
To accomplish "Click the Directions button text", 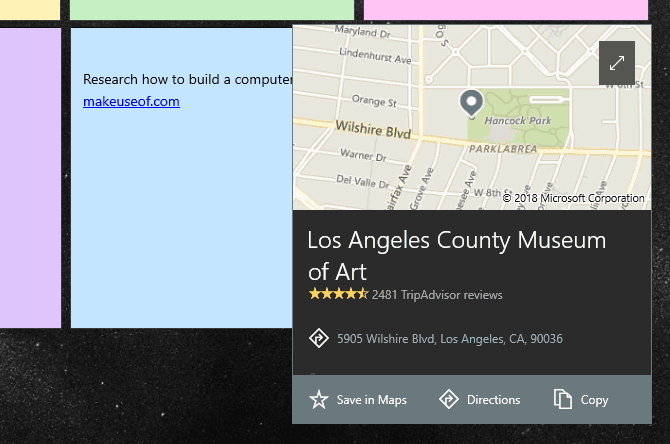I will (x=494, y=400).
